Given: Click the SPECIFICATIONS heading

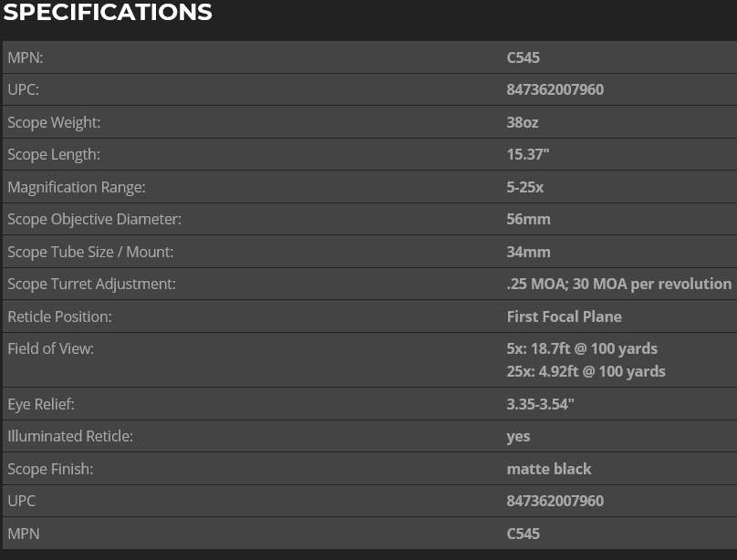Looking at the screenshot, I should pos(108,13).
